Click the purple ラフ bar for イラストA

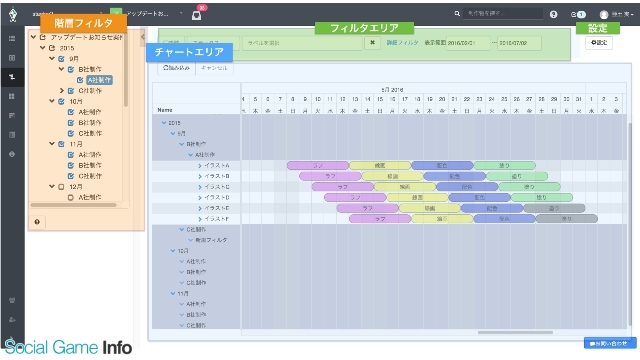(318, 165)
